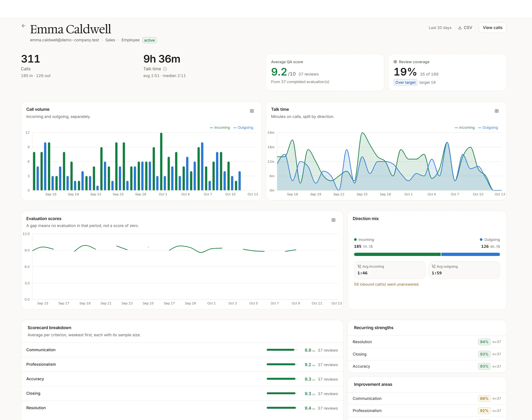Open the View calls button
Screen dimensions: 532x420
[492, 28]
